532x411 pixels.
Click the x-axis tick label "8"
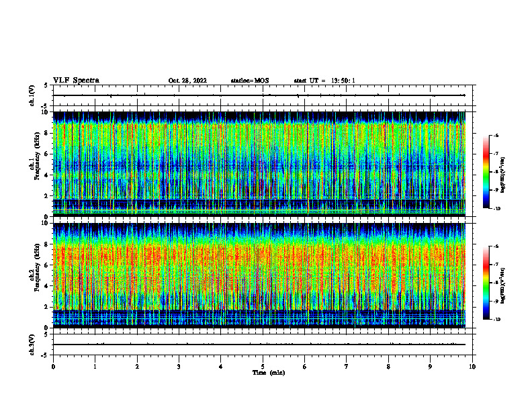[x=388, y=367]
